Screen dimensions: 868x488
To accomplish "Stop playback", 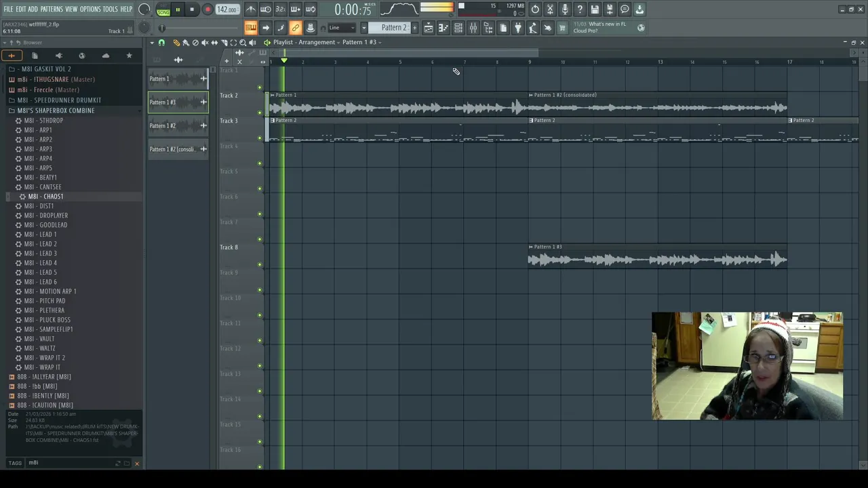I will (192, 9).
